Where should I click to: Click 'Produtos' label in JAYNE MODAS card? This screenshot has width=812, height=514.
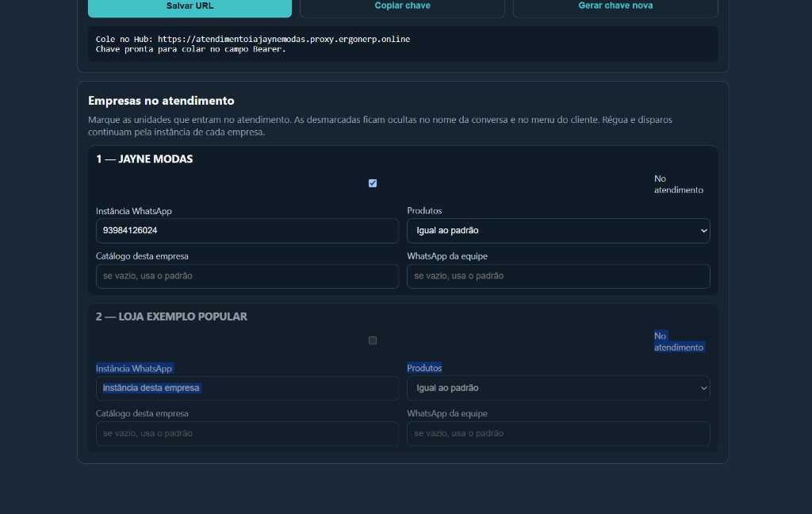[424, 210]
